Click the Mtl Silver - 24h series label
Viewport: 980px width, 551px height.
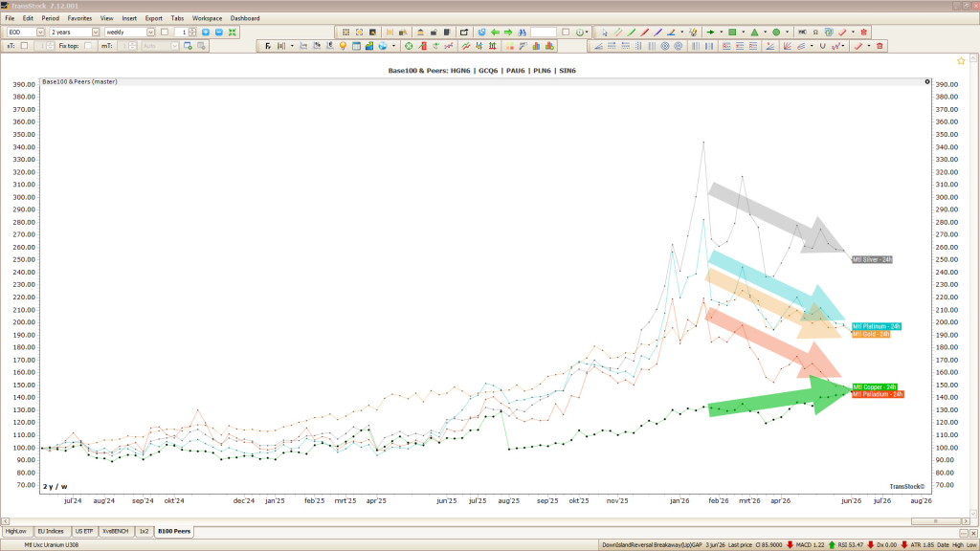coord(872,259)
